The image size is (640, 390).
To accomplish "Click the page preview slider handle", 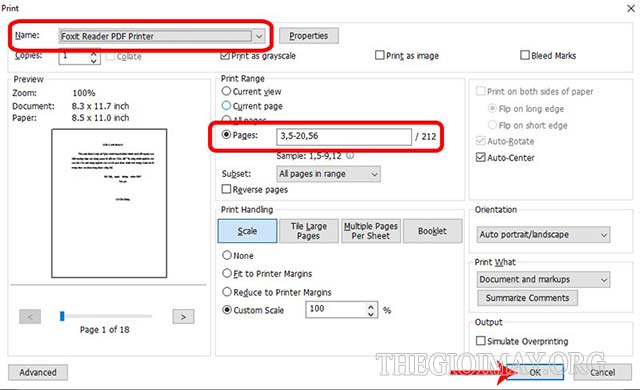I will pyautogui.click(x=62, y=316).
